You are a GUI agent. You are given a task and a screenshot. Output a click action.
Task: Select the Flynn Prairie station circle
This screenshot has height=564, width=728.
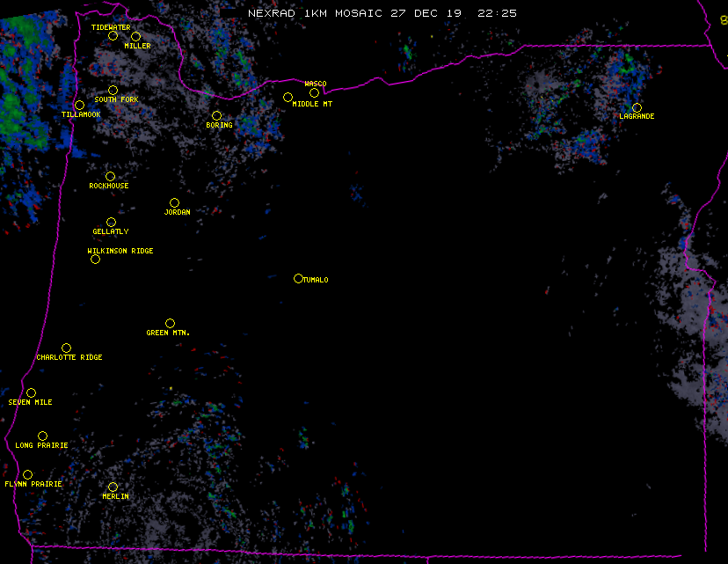(27, 474)
